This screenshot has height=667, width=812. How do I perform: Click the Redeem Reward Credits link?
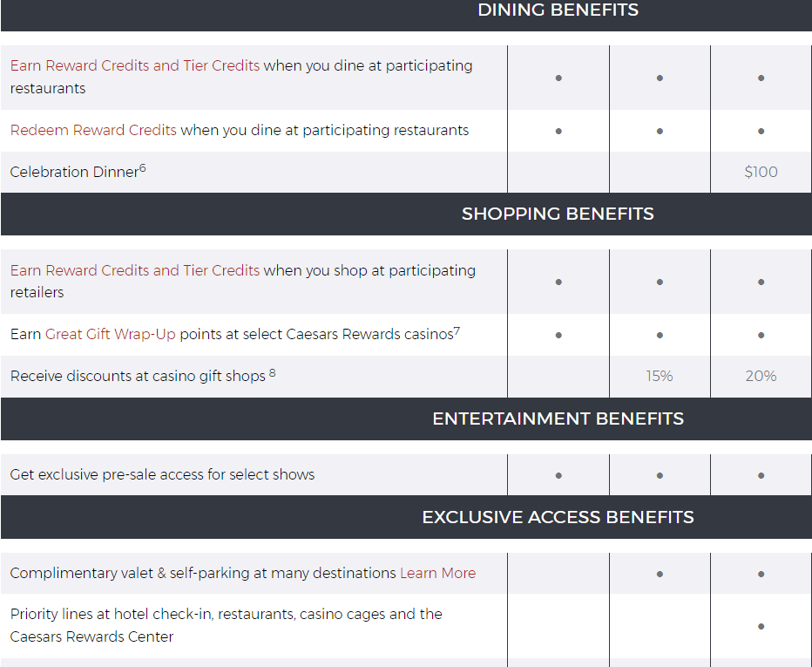click(x=93, y=131)
